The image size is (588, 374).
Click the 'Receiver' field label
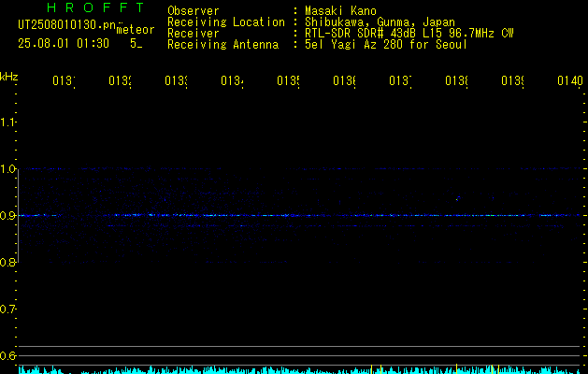[x=194, y=34]
